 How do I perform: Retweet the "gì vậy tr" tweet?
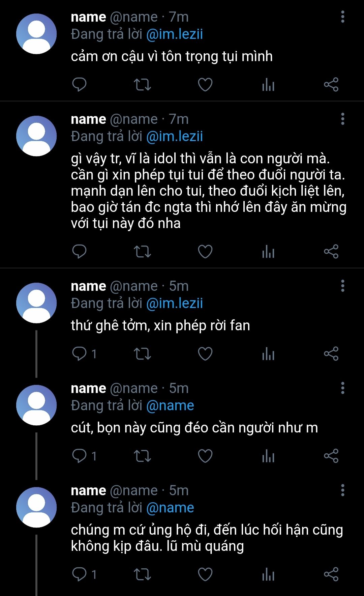pyautogui.click(x=142, y=252)
